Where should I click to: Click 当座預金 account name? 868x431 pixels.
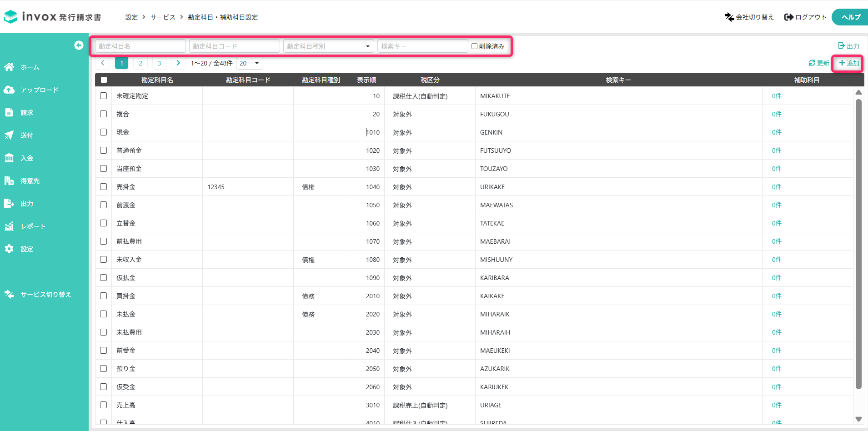129,169
